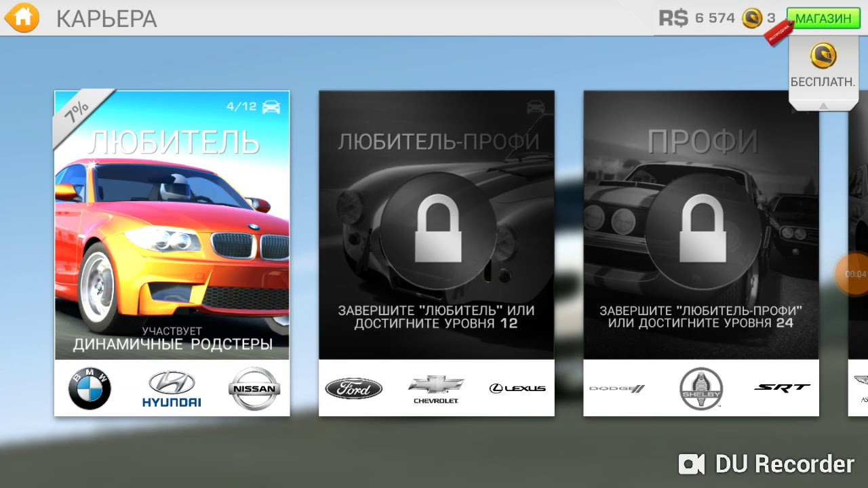Screen dimensions: 868x488
Task: Tap the gold helmet coin icon in the top bar
Action: [751, 18]
